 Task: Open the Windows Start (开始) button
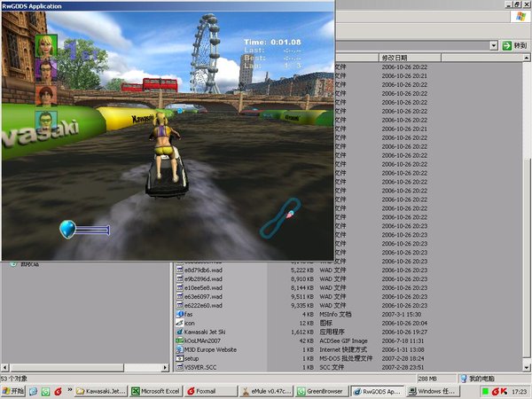coord(13,390)
